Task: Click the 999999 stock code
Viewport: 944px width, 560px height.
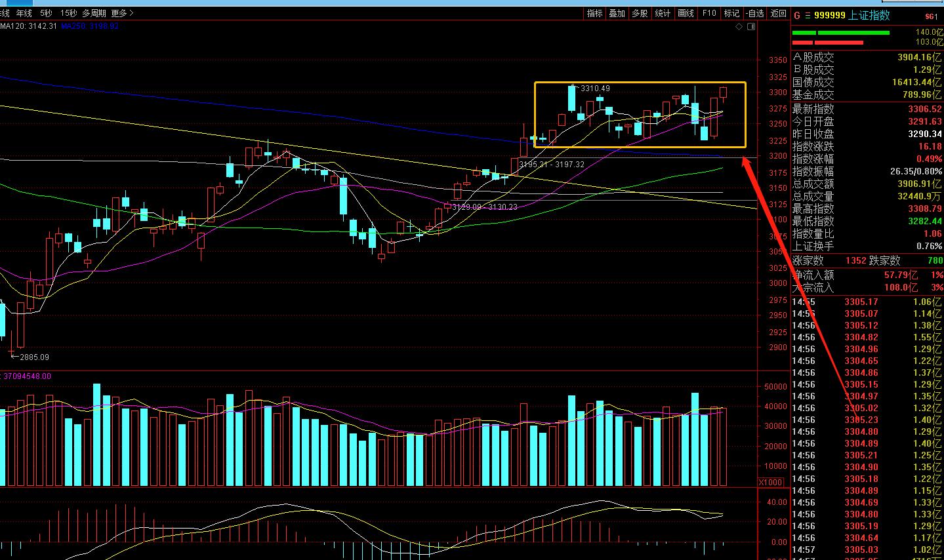Action: pos(829,16)
